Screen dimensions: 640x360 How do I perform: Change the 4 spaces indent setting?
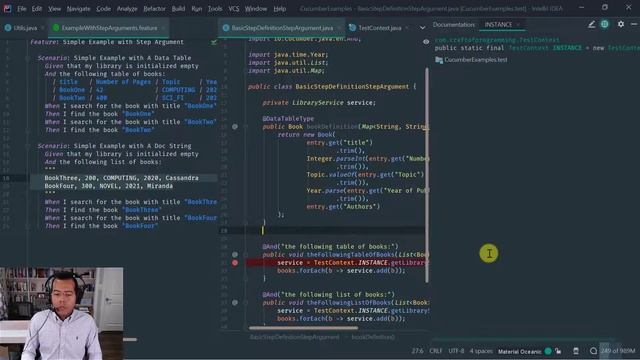tap(481, 351)
